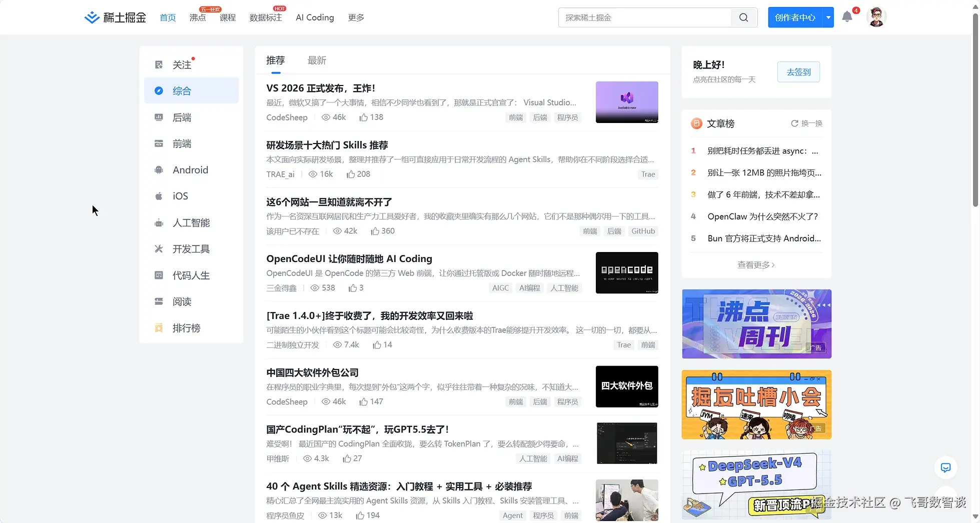980x523 pixels.
Task: Click the floating feedback chat icon
Action: point(945,467)
